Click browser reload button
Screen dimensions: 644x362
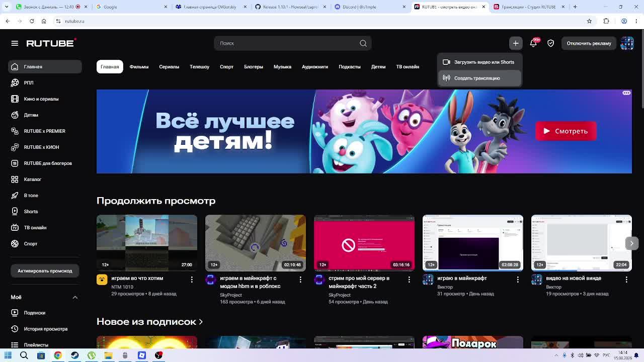pyautogui.click(x=32, y=21)
